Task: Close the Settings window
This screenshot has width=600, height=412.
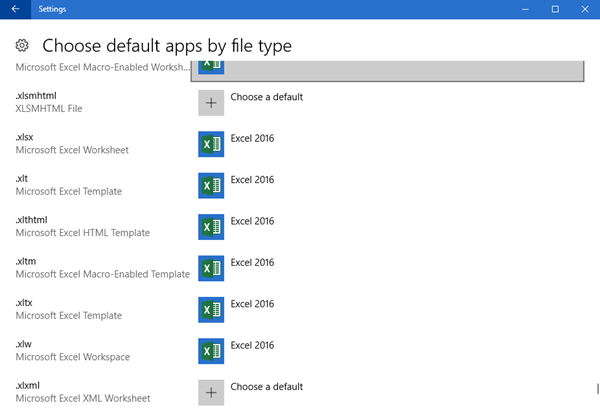Action: coord(585,9)
